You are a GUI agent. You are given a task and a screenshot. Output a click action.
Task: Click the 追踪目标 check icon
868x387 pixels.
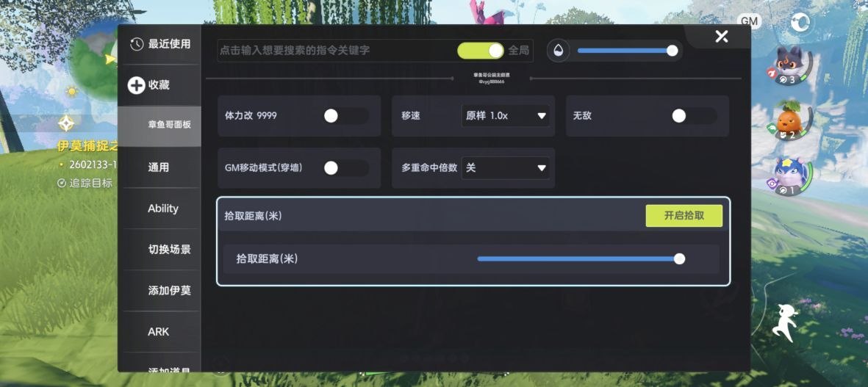[62, 183]
